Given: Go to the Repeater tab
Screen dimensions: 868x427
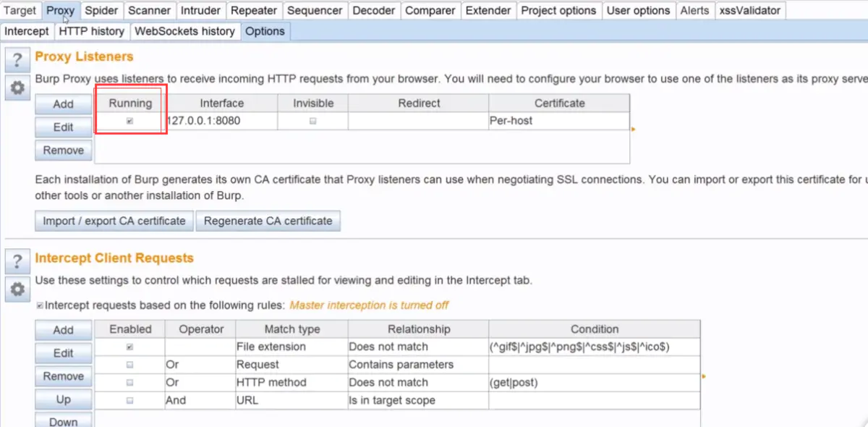Looking at the screenshot, I should (253, 11).
